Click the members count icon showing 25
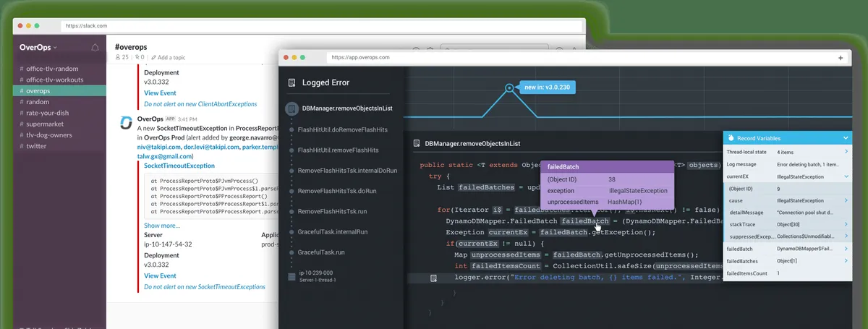The height and width of the screenshot is (329, 868). point(122,57)
